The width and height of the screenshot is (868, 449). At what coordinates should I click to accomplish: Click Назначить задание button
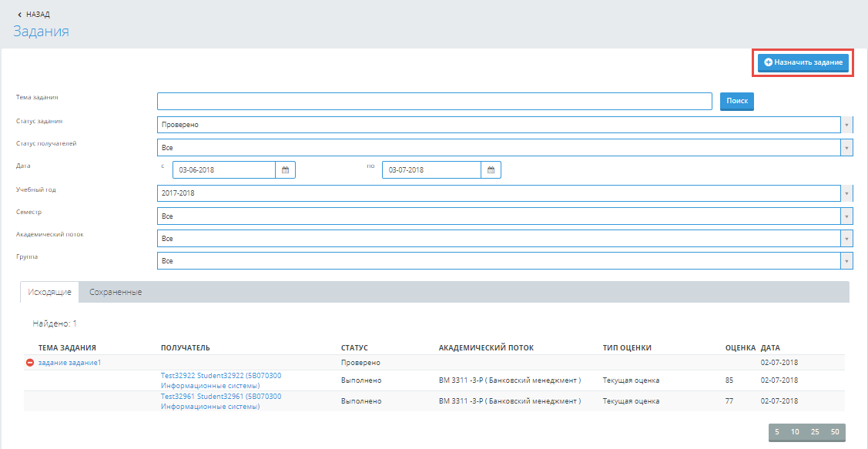tap(803, 62)
